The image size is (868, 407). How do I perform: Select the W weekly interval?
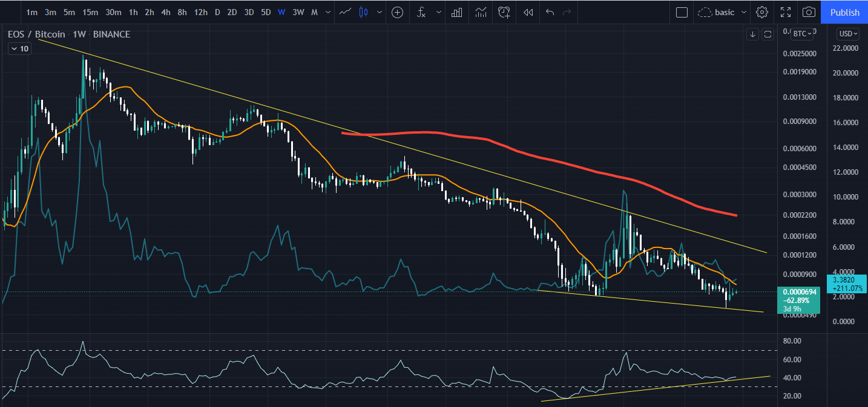pyautogui.click(x=281, y=12)
